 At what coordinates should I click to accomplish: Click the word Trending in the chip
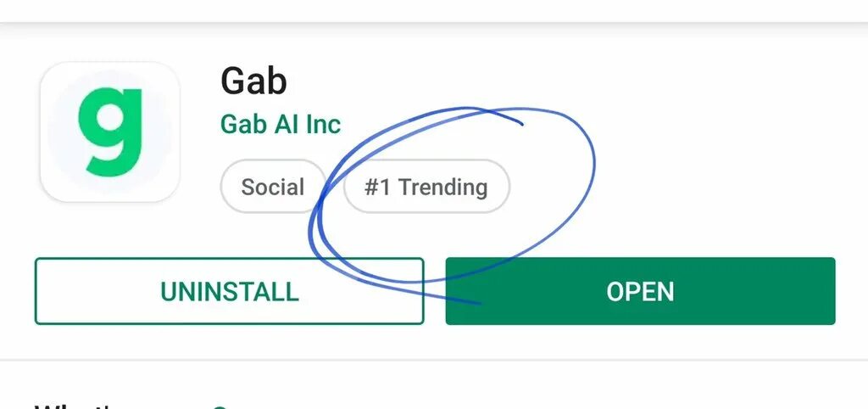coord(442,188)
